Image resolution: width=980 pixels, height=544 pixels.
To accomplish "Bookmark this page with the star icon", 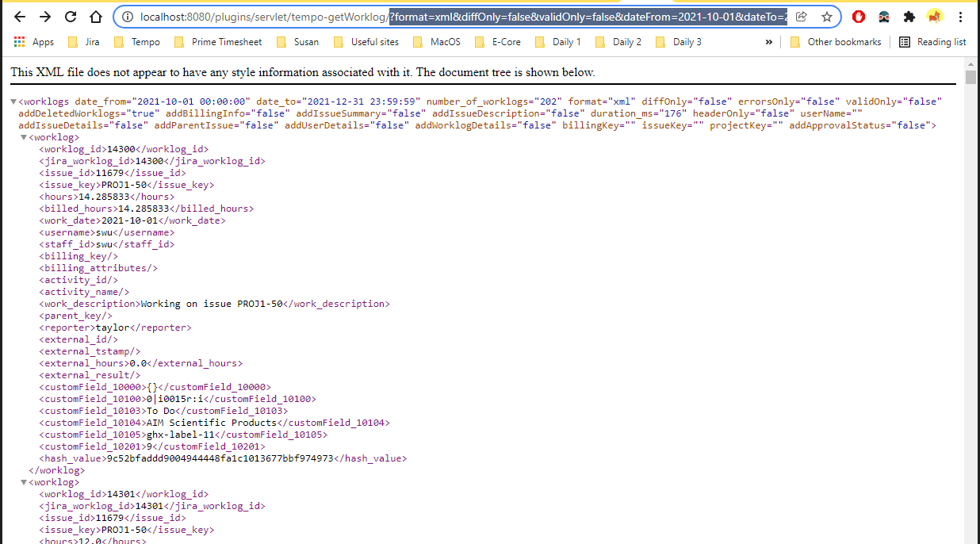I will tap(827, 16).
